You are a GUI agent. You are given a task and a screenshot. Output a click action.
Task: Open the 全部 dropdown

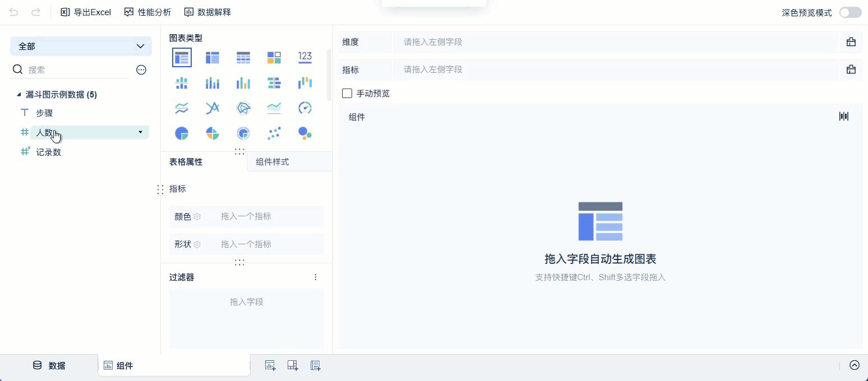(81, 46)
